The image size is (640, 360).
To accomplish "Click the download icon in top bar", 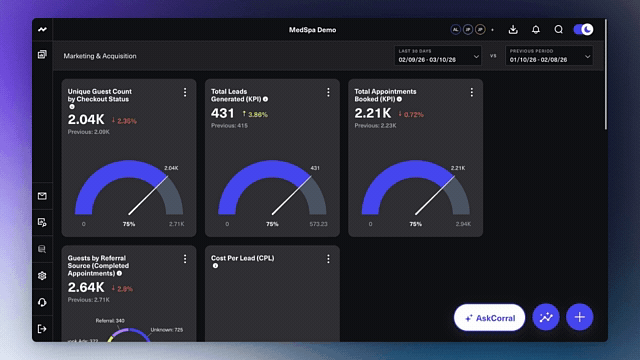I will coord(513,29).
